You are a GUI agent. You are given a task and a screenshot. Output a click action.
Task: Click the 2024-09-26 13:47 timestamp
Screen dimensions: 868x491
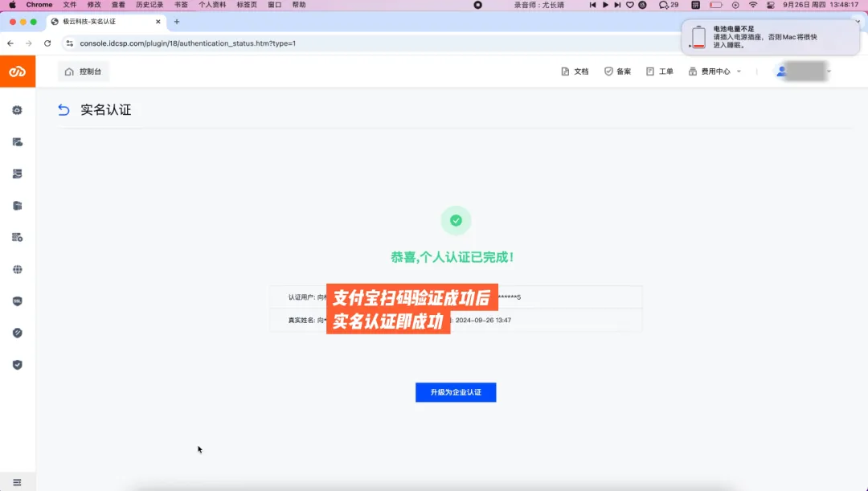[483, 321]
